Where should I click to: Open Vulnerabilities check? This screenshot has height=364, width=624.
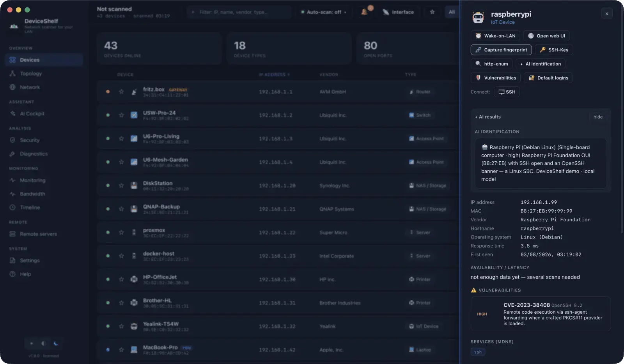click(495, 78)
